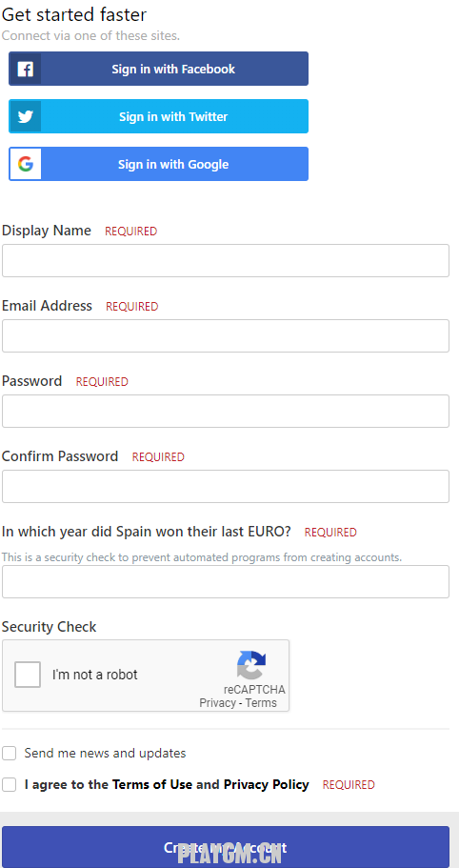This screenshot has height=868, width=459.
Task: Activate the Confirm Password field
Action: (x=226, y=487)
